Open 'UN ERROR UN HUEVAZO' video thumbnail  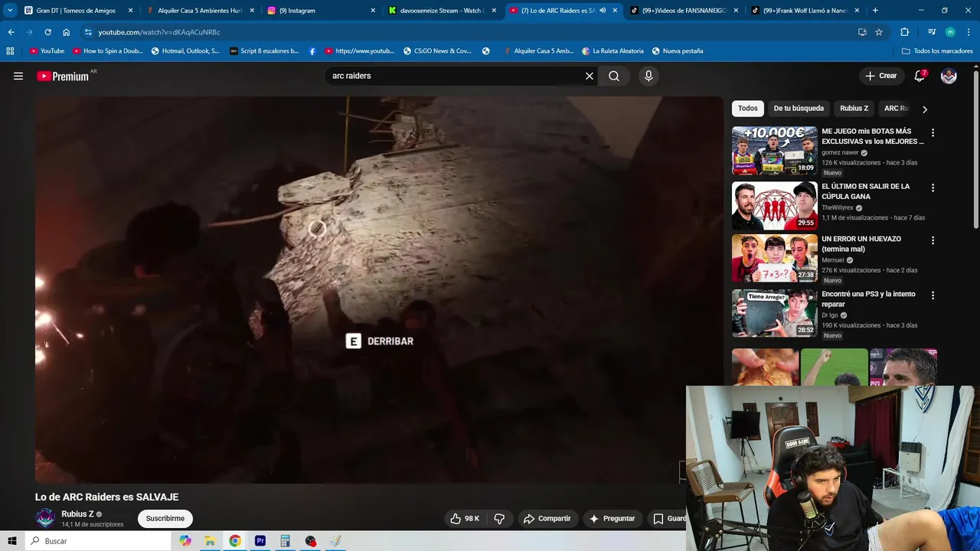click(x=774, y=259)
